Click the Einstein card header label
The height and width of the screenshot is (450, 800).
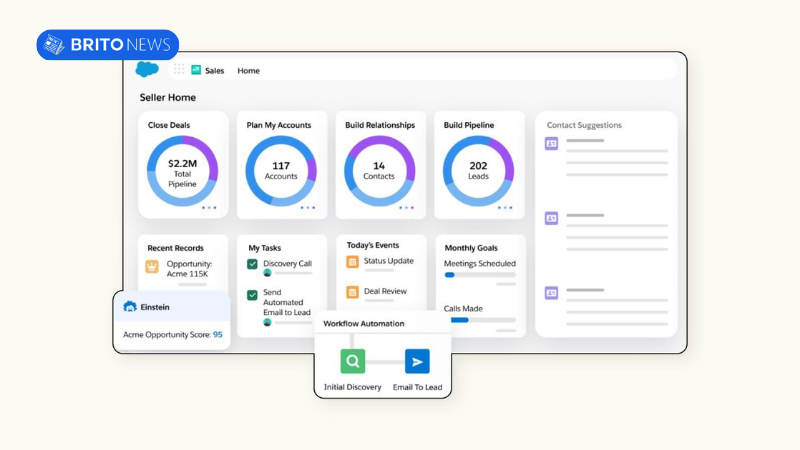coord(155,307)
